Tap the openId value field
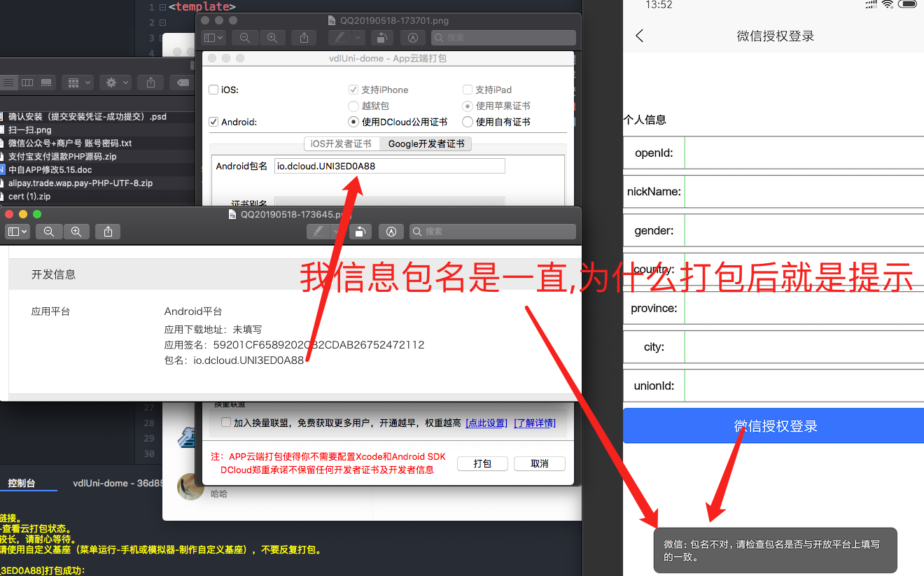The image size is (924, 576). [x=804, y=153]
